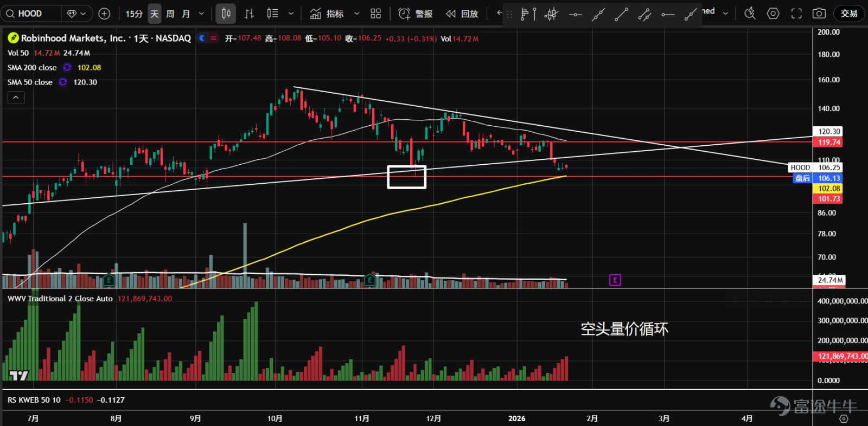Select the vertical pin line tool
Viewport: 868px width, 426px height.
(x=535, y=14)
